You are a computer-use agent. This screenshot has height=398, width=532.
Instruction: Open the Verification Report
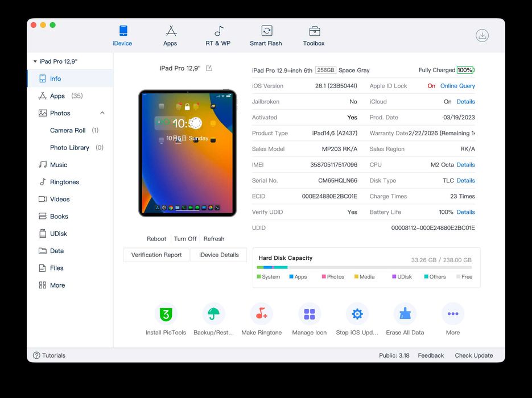[x=156, y=255]
